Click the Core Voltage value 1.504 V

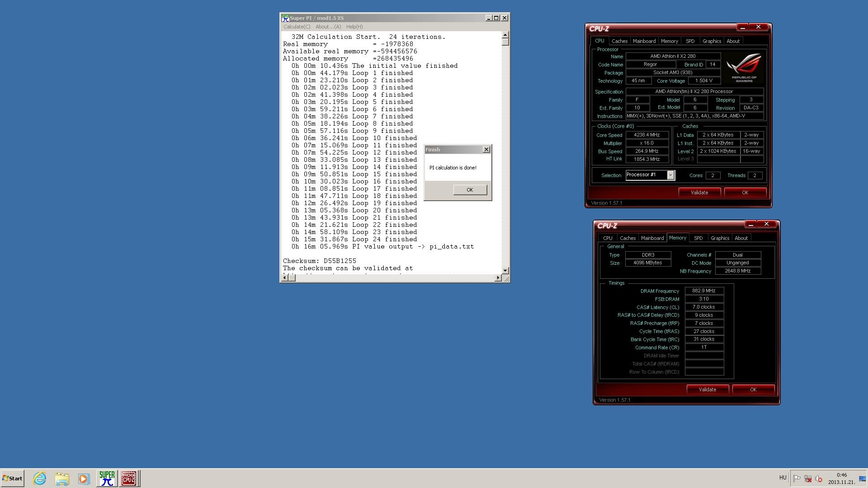(704, 81)
